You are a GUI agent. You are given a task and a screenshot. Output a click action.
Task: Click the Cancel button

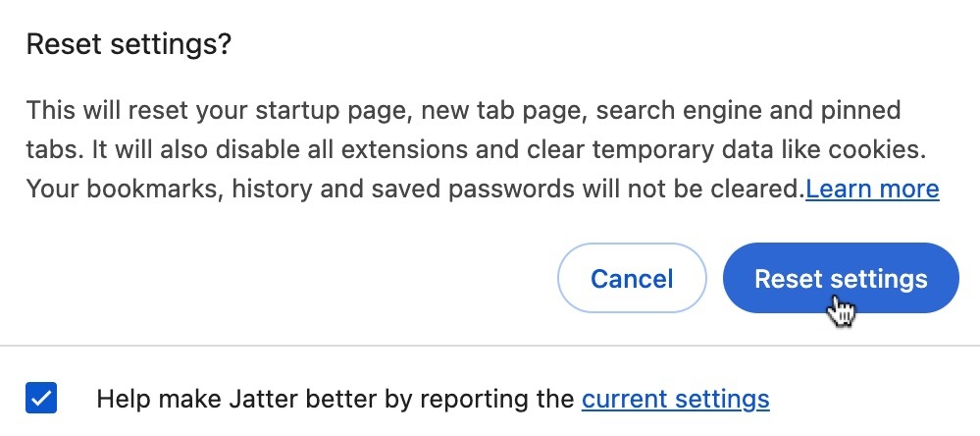[x=632, y=278]
